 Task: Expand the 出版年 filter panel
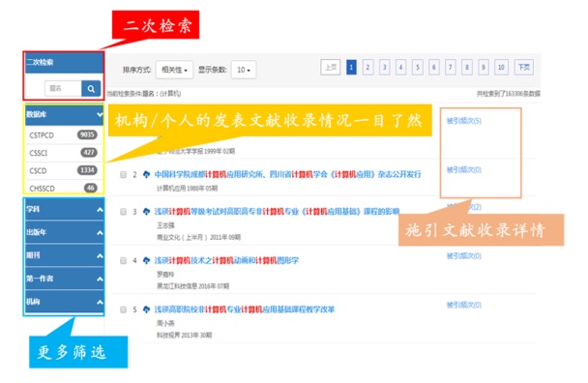(x=64, y=232)
